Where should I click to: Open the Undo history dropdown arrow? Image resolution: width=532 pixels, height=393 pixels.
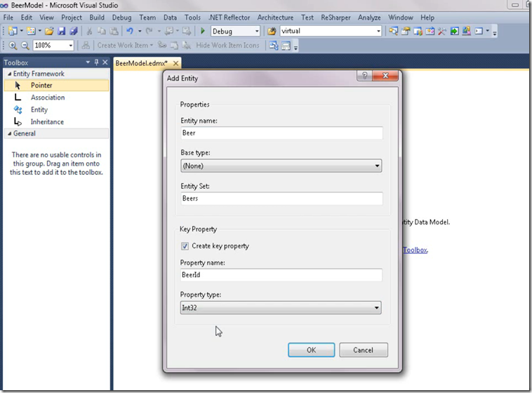(140, 31)
